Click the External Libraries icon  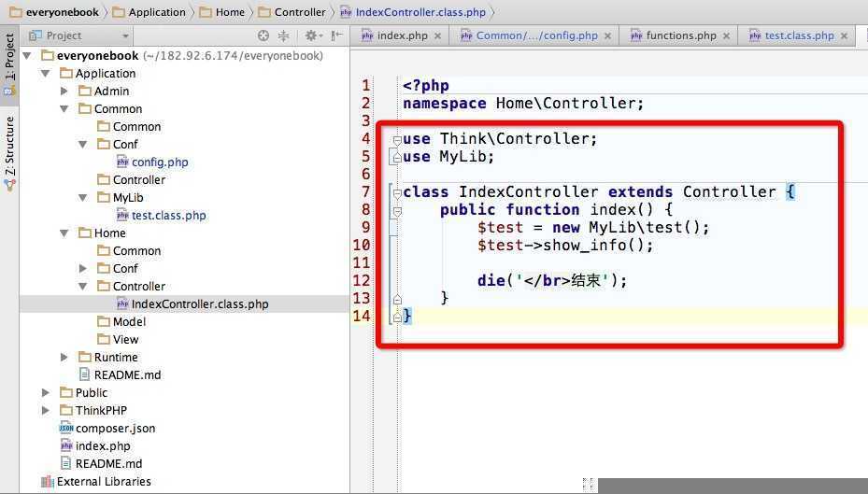(x=48, y=481)
